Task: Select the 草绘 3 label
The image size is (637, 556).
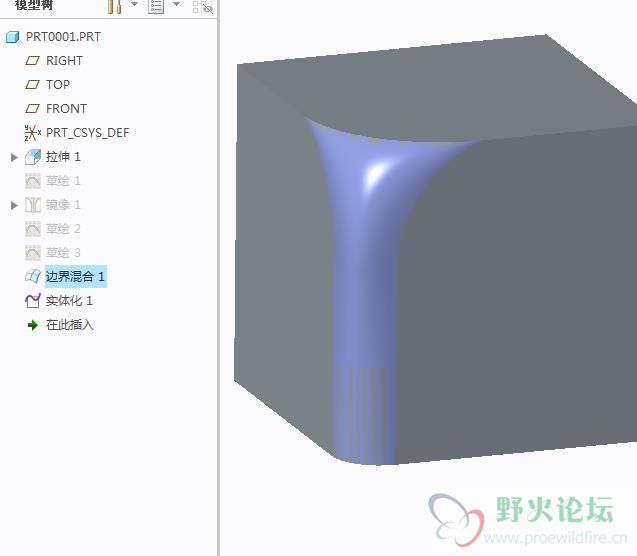Action: [x=63, y=253]
